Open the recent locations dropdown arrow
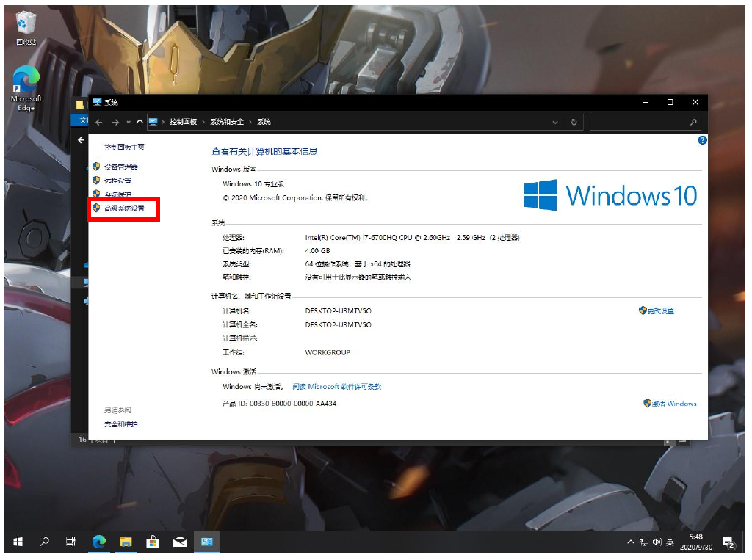 point(128,122)
